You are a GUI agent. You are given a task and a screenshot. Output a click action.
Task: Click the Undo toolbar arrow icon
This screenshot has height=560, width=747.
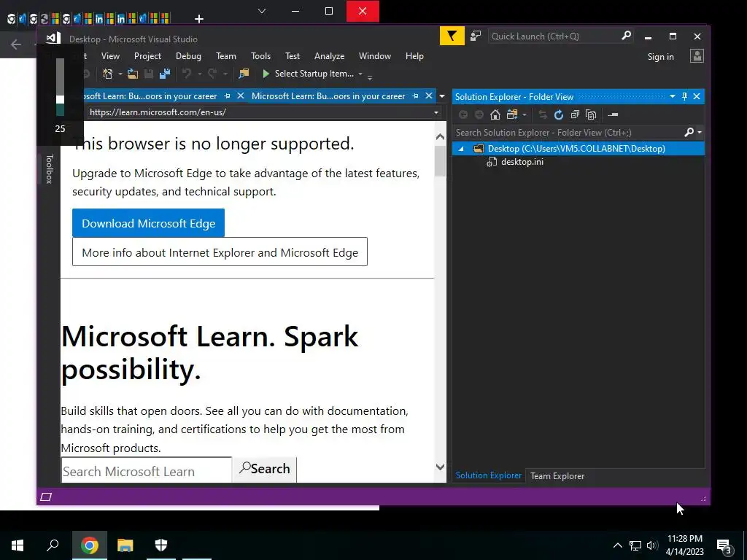pyautogui.click(x=186, y=74)
